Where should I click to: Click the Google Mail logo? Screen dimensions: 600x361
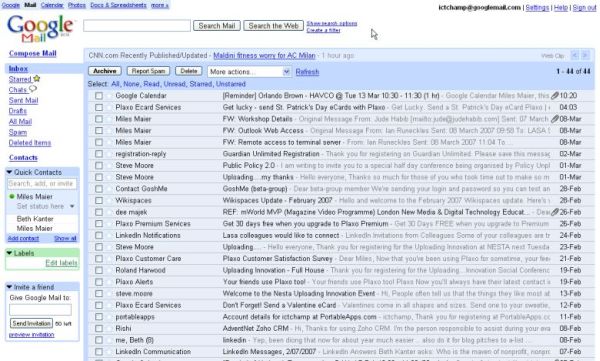[40, 28]
